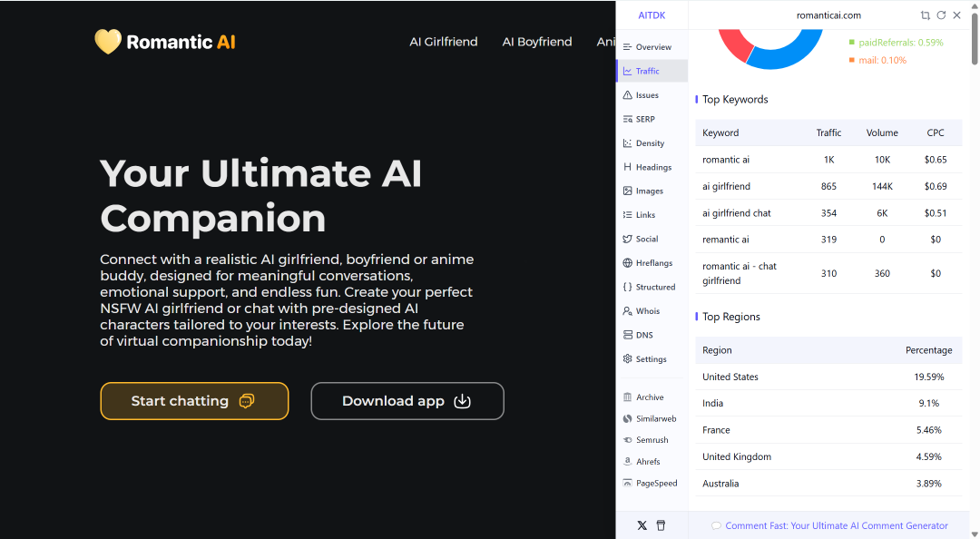This screenshot has height=539, width=980.
Task: Click the AITDK brand link
Action: coord(652,15)
